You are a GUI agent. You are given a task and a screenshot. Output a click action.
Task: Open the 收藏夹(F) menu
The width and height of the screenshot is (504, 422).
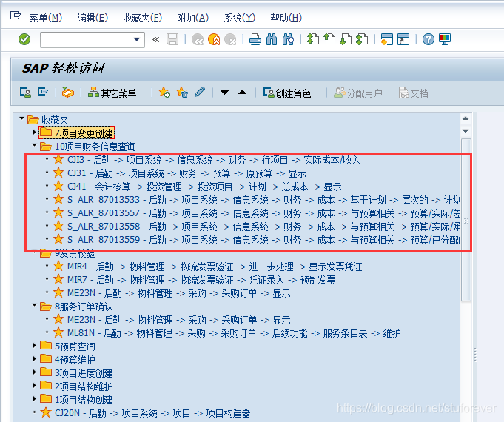click(142, 18)
